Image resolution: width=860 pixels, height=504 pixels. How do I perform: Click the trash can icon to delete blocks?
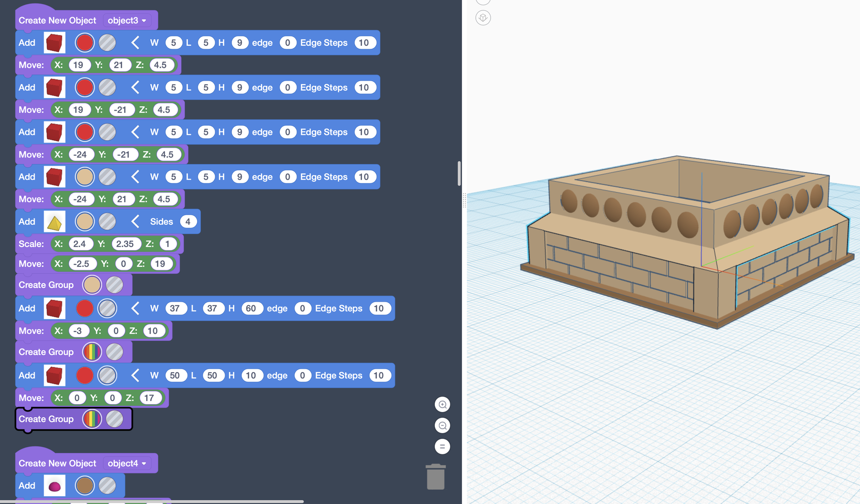click(435, 476)
